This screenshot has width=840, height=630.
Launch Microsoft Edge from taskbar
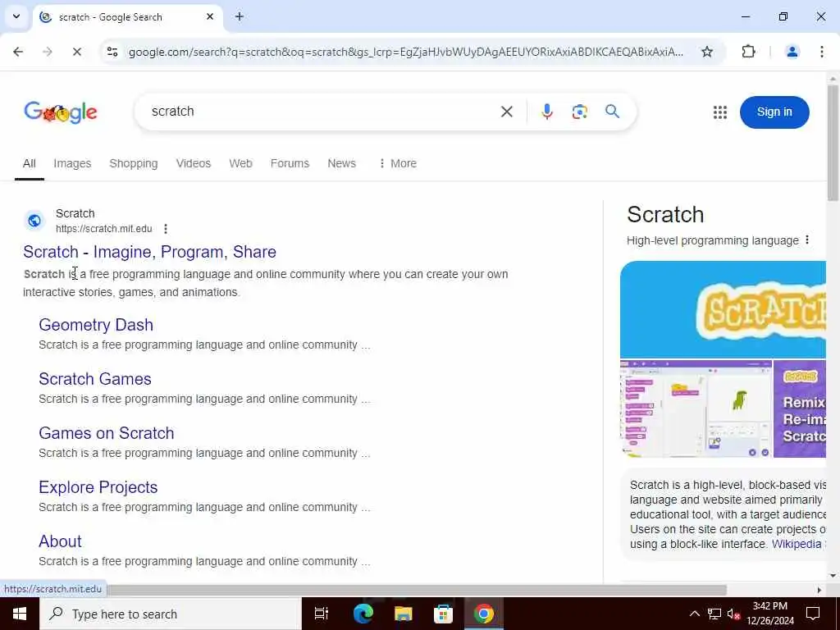tap(363, 614)
